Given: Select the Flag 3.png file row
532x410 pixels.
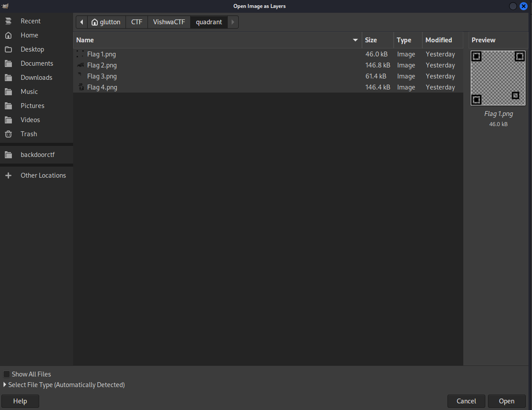Looking at the screenshot, I should [x=102, y=76].
